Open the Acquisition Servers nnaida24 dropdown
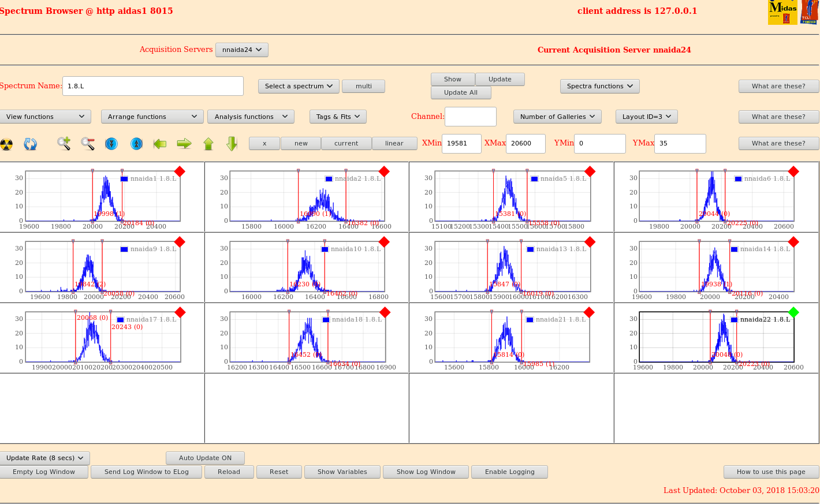This screenshot has height=504, width=820. point(242,50)
